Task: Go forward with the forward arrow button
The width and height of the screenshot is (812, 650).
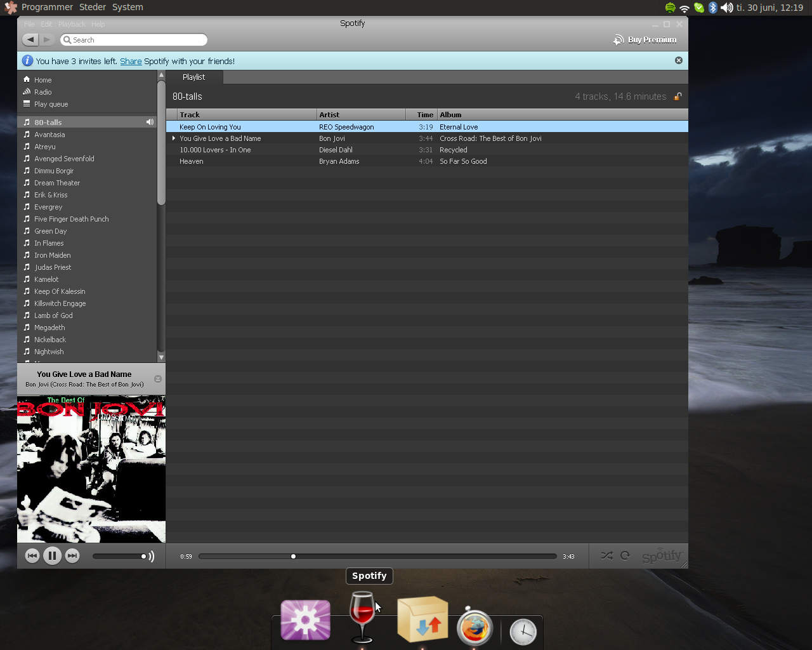Action: tap(47, 39)
